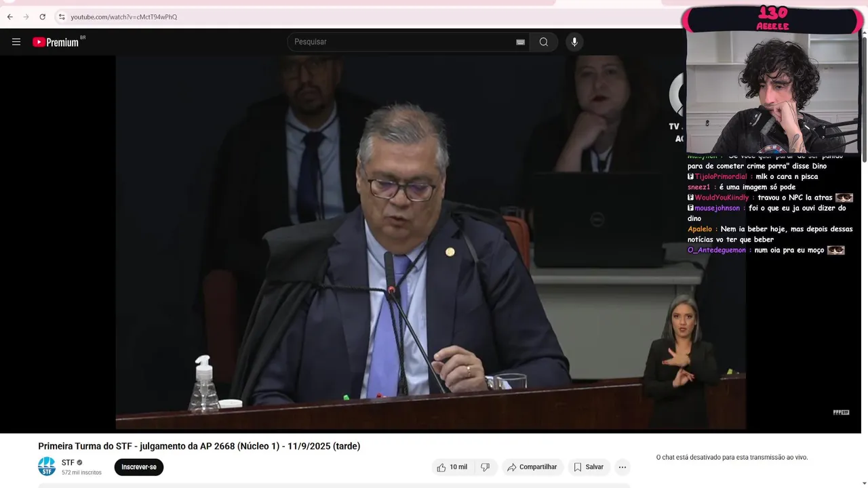Dislike the video with thumbs-down

point(486,467)
